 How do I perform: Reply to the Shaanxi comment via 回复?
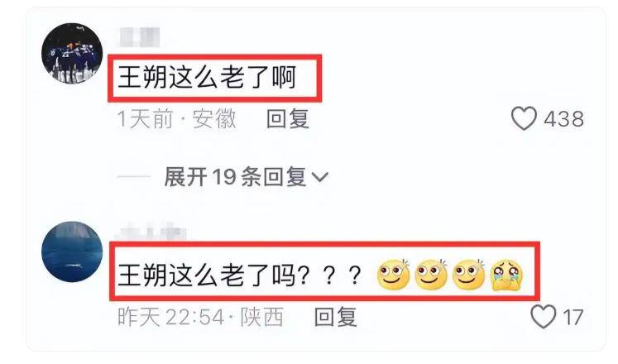[x=335, y=317]
